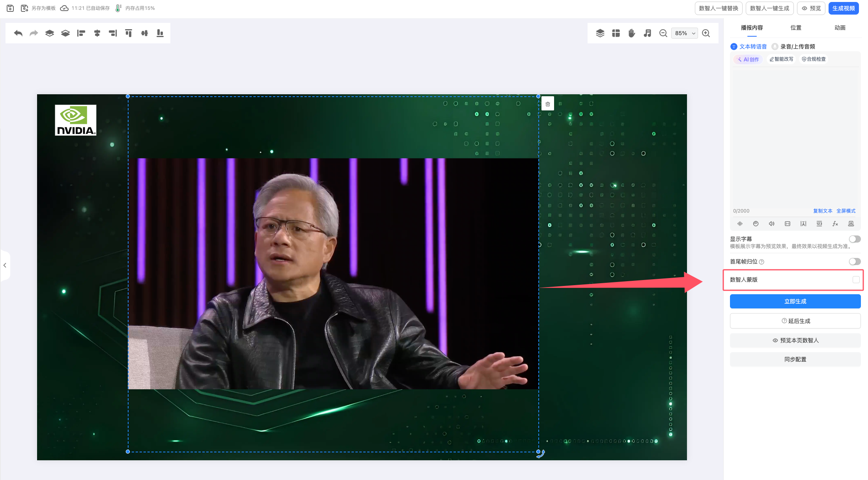Click the zoom out magnifier icon
Image resolution: width=868 pixels, height=480 pixels.
[663, 33]
